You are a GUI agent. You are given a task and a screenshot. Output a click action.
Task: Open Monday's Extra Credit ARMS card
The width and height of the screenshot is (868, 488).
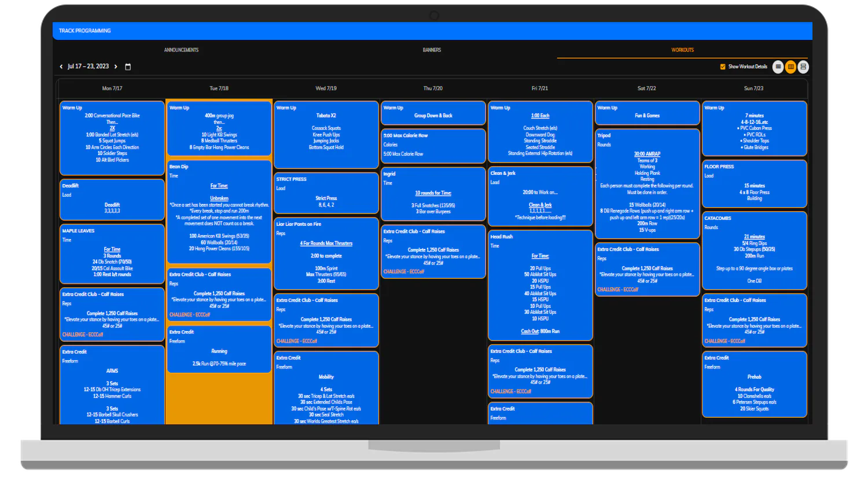coord(112,386)
